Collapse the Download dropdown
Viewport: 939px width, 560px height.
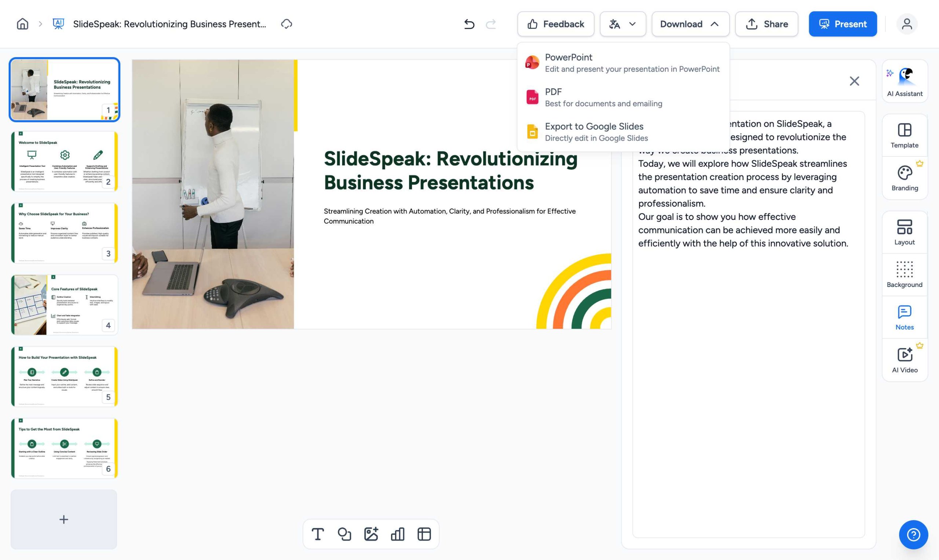690,24
